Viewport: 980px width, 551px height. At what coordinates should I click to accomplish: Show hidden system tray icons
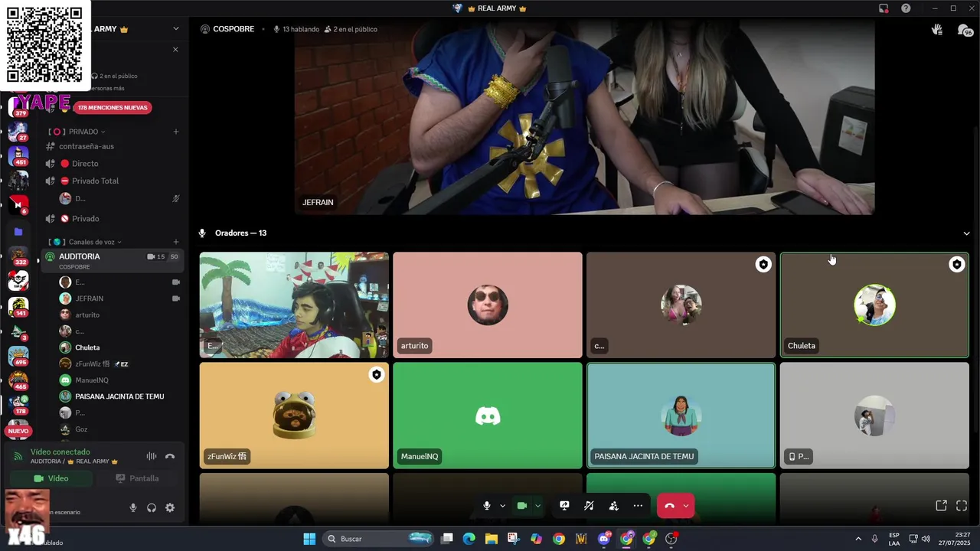[858, 539]
